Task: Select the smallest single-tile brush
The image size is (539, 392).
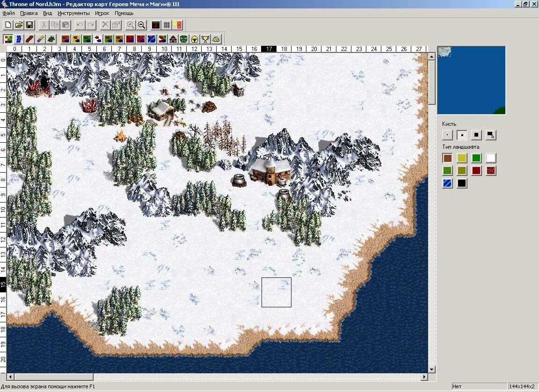Action: 447,135
